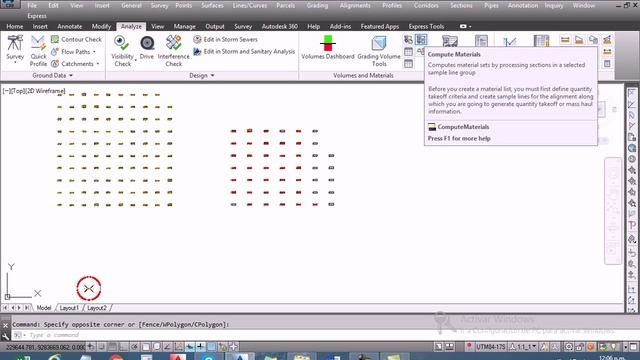Toggle Grid Display in status bar

pyautogui.click(x=113, y=347)
